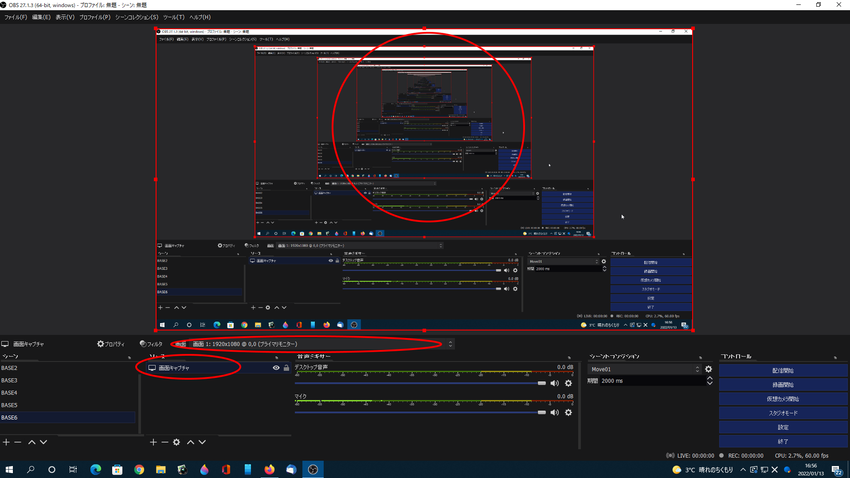Move the selected scene up
Viewport: 850px width, 478px height.
pyautogui.click(x=32, y=442)
